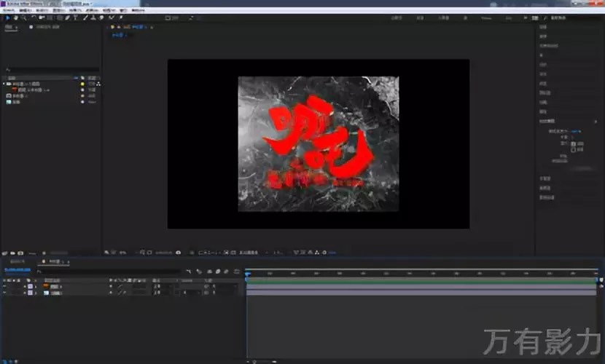Toggle visibility of the first timeline layer
This screenshot has height=364, width=605.
coord(4,286)
